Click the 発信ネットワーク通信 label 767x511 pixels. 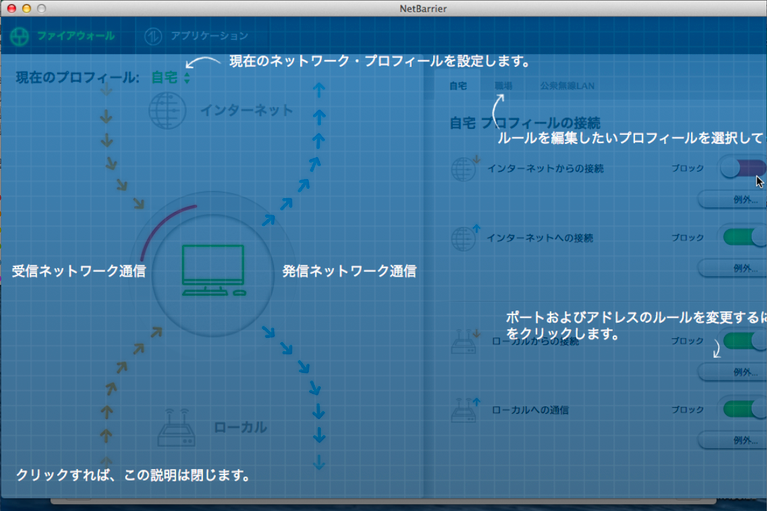click(349, 271)
